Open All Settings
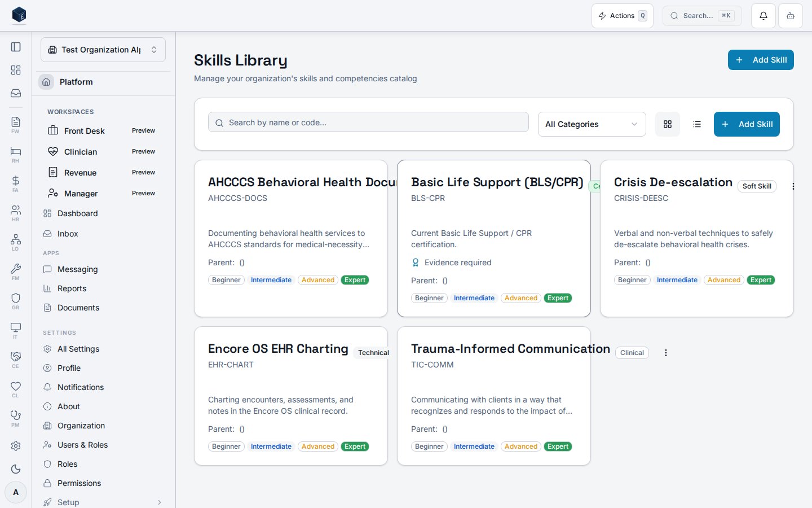The width and height of the screenshot is (812, 508). point(103,349)
